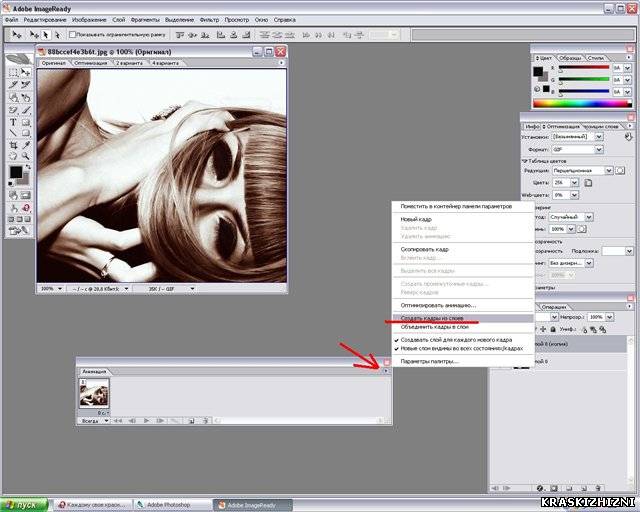Select the Type tool in toolbox
640x512 pixels.
13,122
